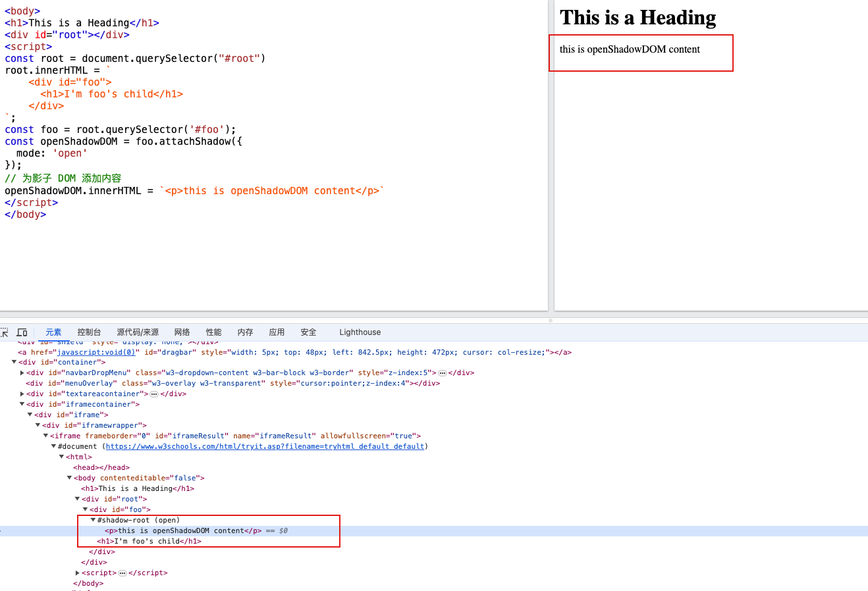Open the Lighthouse tab

pyautogui.click(x=360, y=332)
